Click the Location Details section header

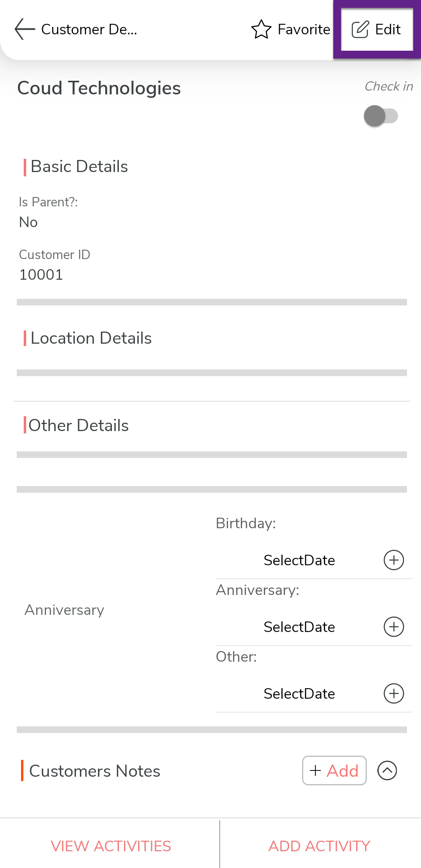(91, 338)
